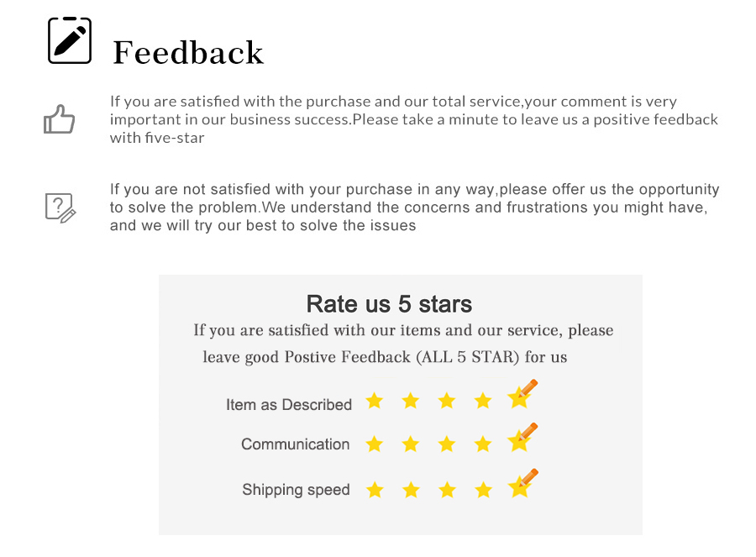Click the Communication label
The image size is (756, 557).
click(x=295, y=444)
